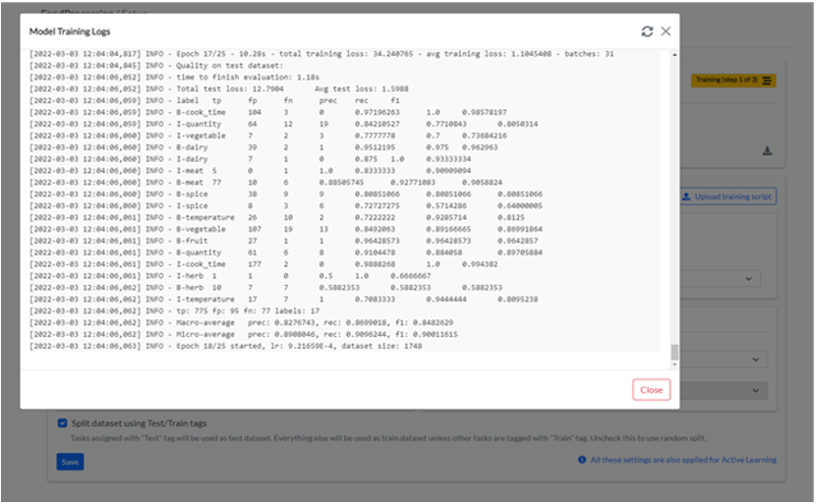Select the 'Quality on test dataset' log line

tap(156, 66)
